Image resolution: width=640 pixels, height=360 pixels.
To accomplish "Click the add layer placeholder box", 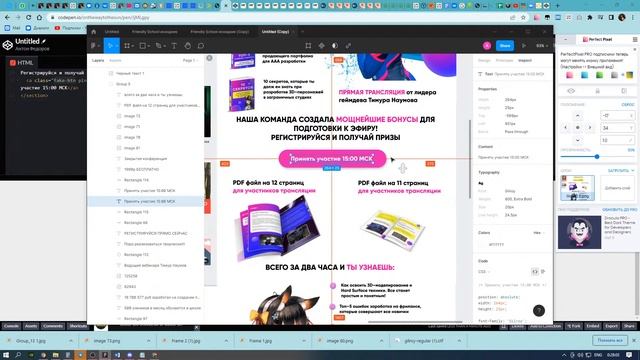I will click(x=618, y=188).
